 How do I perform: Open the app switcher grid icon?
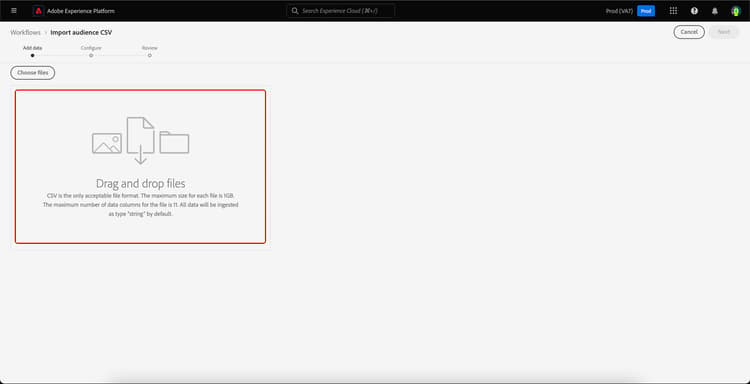pyautogui.click(x=673, y=11)
